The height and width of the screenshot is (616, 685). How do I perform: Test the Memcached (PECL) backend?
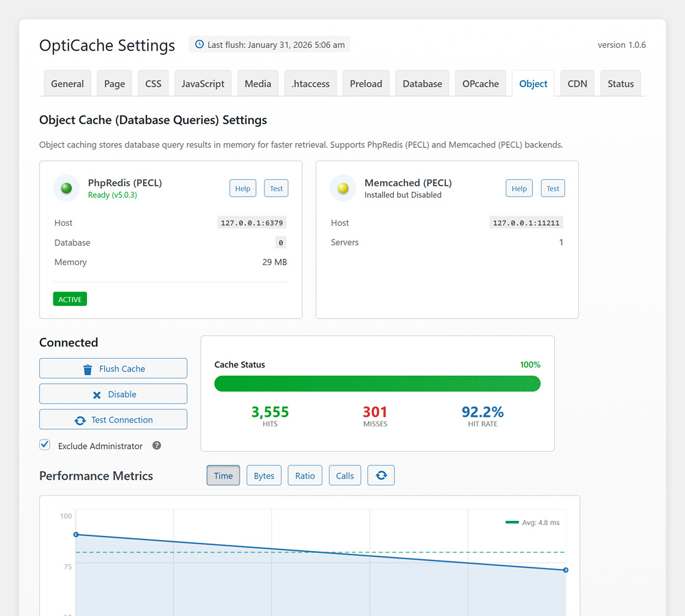pos(553,188)
